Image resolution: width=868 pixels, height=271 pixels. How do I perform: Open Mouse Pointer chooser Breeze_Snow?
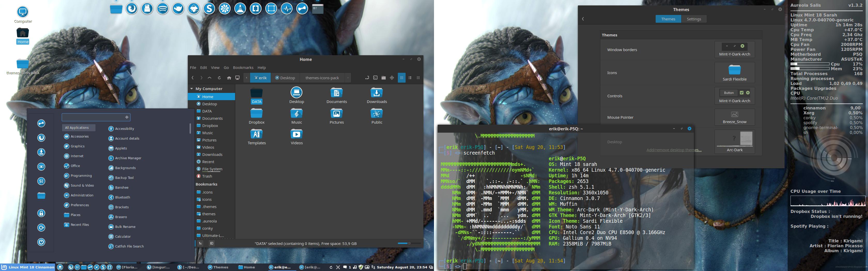click(734, 117)
